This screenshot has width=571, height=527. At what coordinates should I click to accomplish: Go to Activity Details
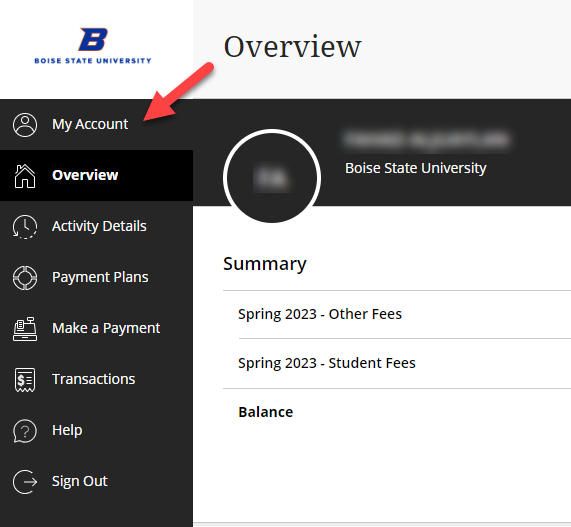pyautogui.click(x=97, y=227)
